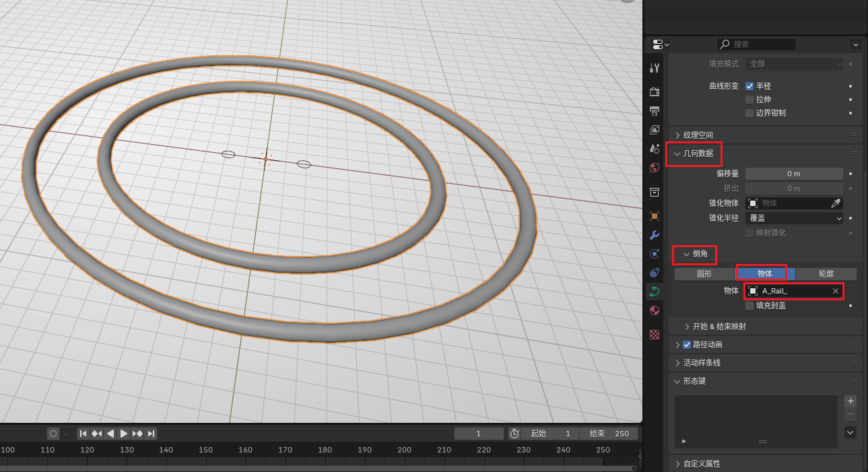Screen dimensions: 868x472
Task: Open the Output properties tab
Action: tap(654, 110)
